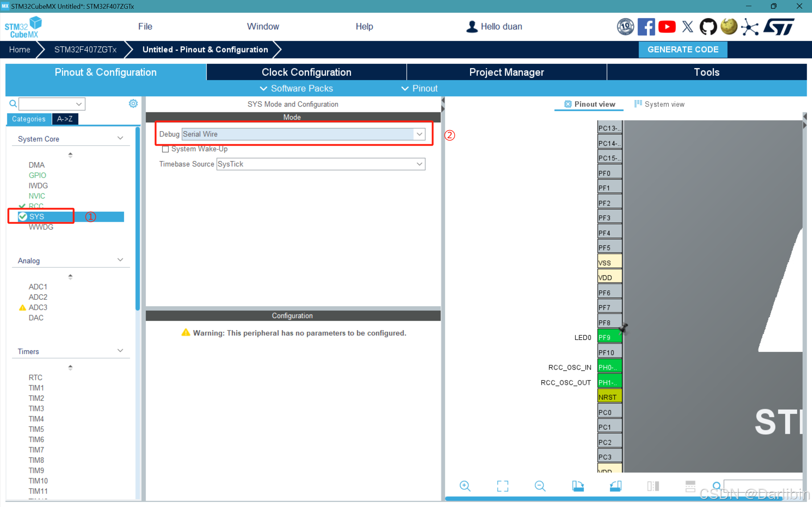The width and height of the screenshot is (812, 507).
Task: Click the Facebook icon in header
Action: point(646,27)
